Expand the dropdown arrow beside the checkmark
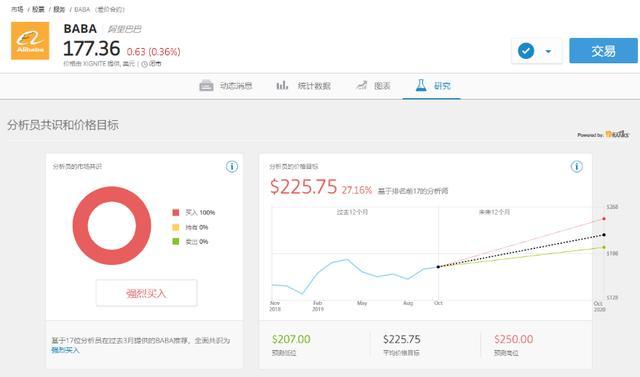The image size is (640, 377). click(548, 51)
